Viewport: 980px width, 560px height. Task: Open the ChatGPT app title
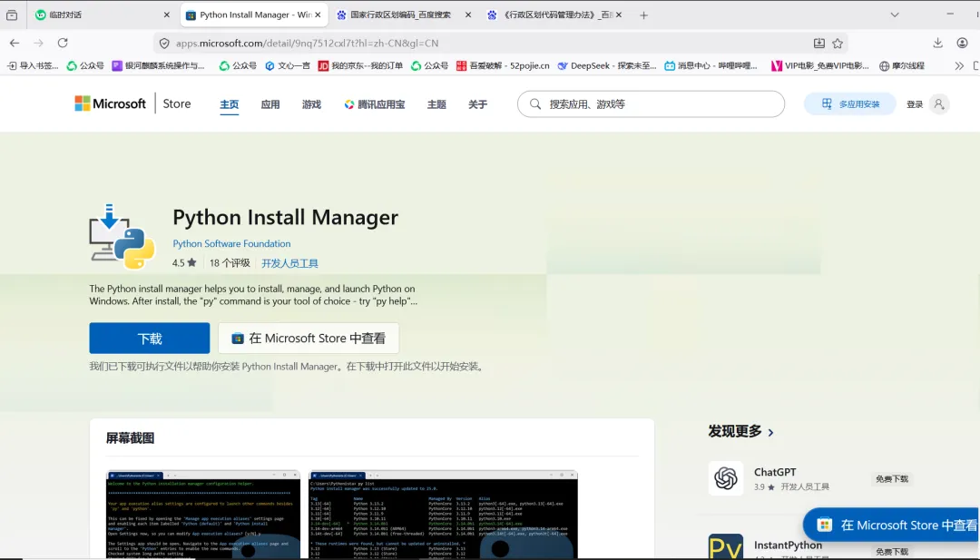tap(775, 472)
